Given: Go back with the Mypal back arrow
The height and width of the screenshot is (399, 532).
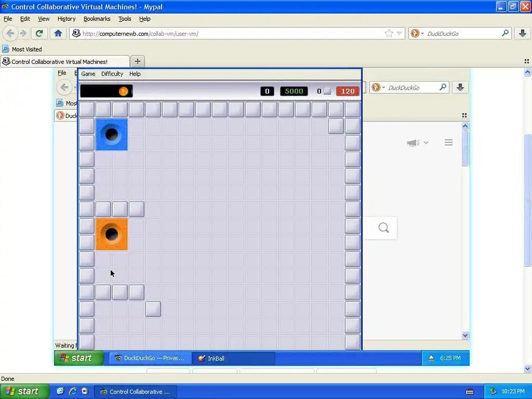Looking at the screenshot, I should [x=10, y=33].
